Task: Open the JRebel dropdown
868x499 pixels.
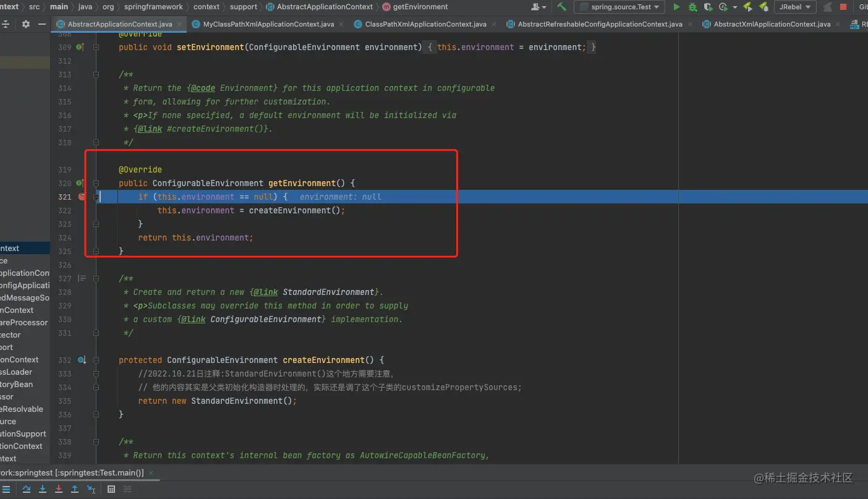Action: click(794, 7)
